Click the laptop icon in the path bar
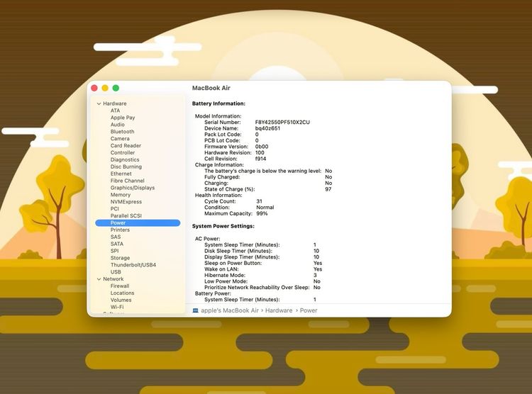The width and height of the screenshot is (532, 394). click(x=195, y=310)
